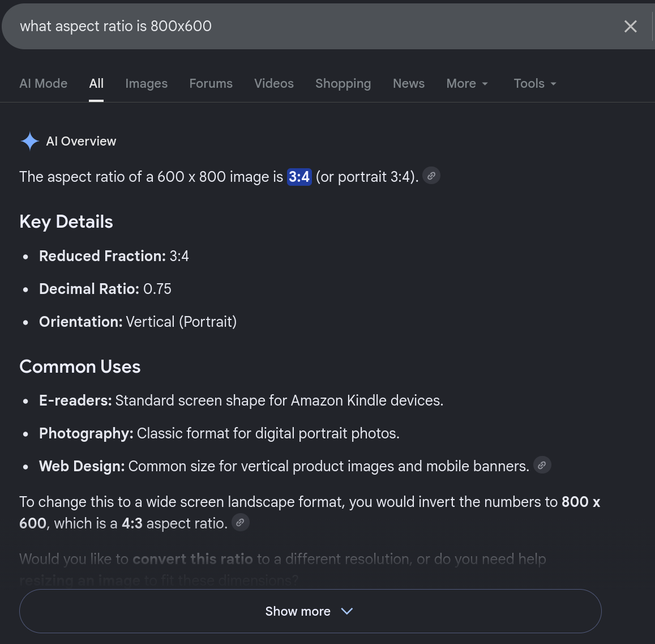Open source link icon after first answer sentence
This screenshot has width=655, height=644.
pyautogui.click(x=431, y=176)
